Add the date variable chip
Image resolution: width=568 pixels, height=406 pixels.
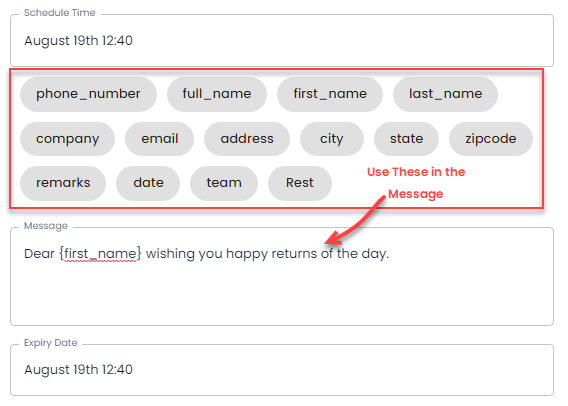pos(148,183)
